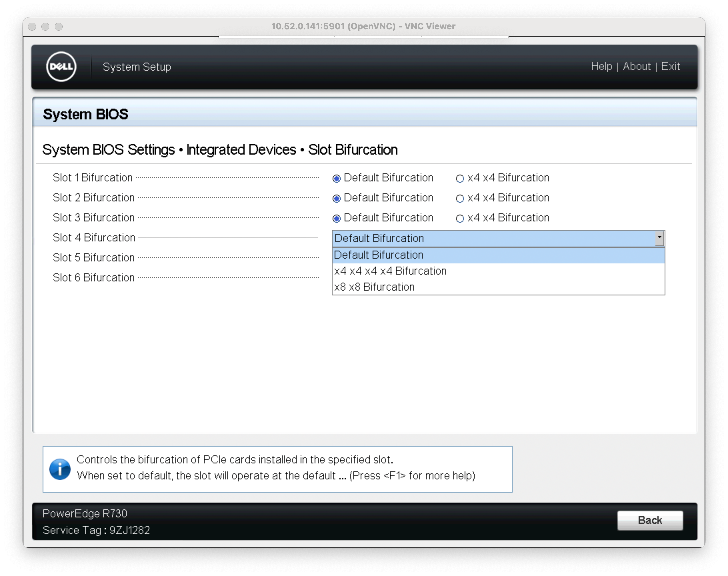Click the Slot 1 Bifurcation label
Viewport: 728px width, 576px height.
[92, 178]
